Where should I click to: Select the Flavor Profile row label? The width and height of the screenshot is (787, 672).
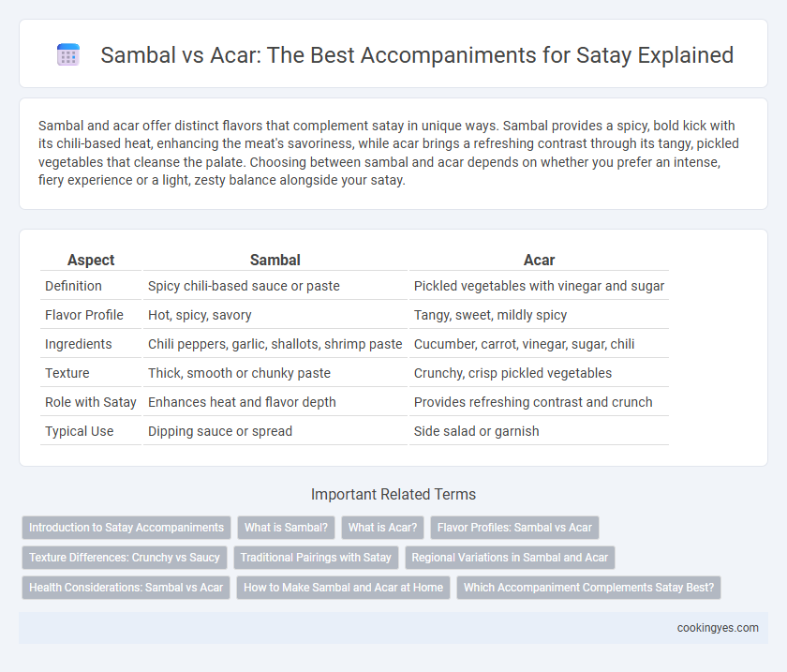click(84, 315)
